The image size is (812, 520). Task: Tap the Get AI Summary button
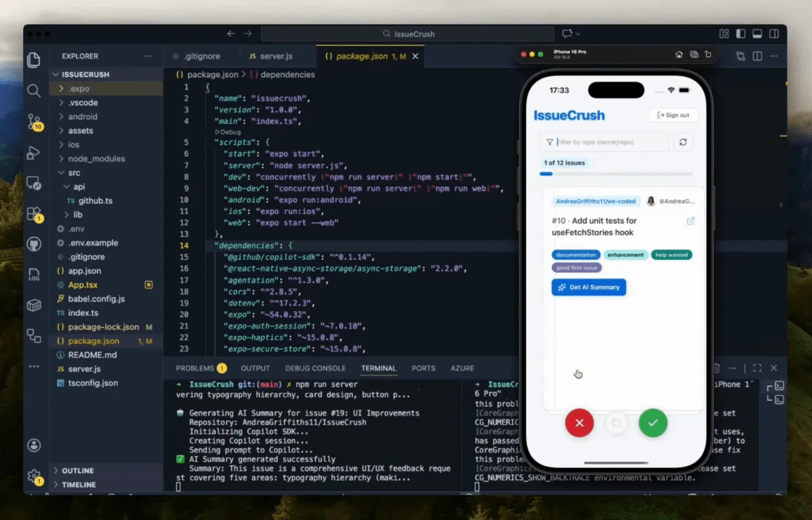click(588, 287)
